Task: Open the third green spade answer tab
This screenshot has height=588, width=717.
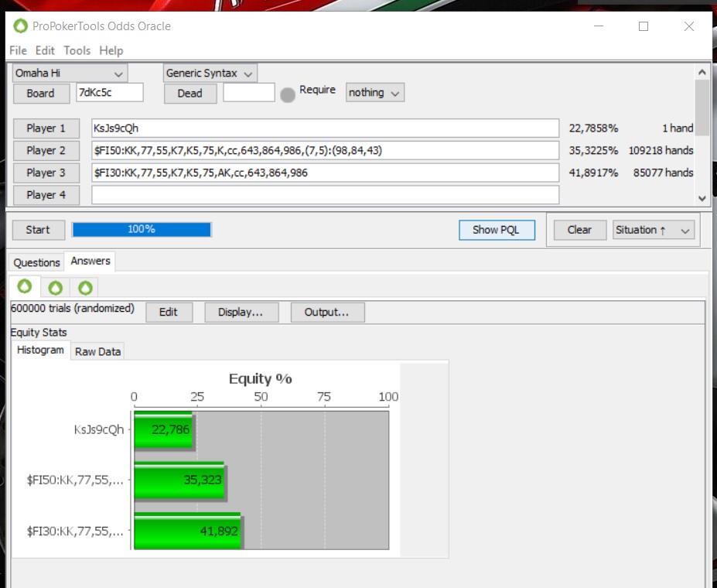Action: click(x=85, y=288)
